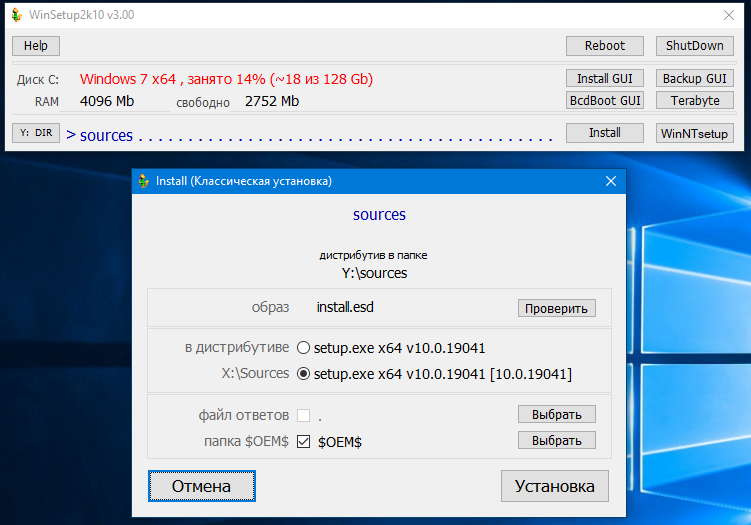Viewport: 751px width, 525px height.
Task: Close the Install (Классическая установка) dialog
Action: [x=611, y=181]
